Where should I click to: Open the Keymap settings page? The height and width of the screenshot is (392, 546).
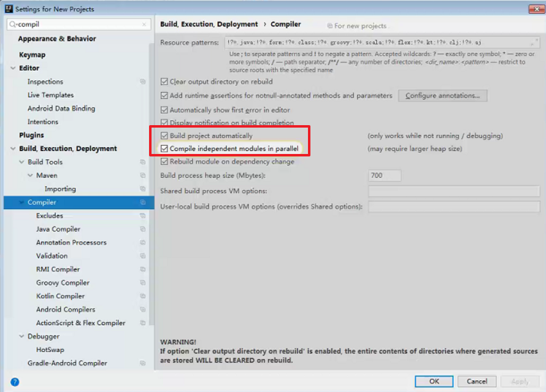[x=32, y=55]
